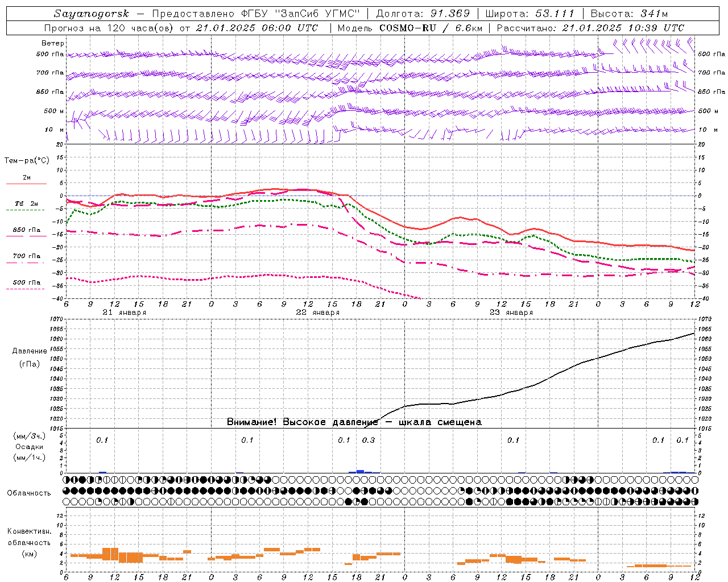Image resolution: width=728 pixels, height=582 pixels.
Task: Click the 'Осадки' precipitation label
Action: coord(28,447)
